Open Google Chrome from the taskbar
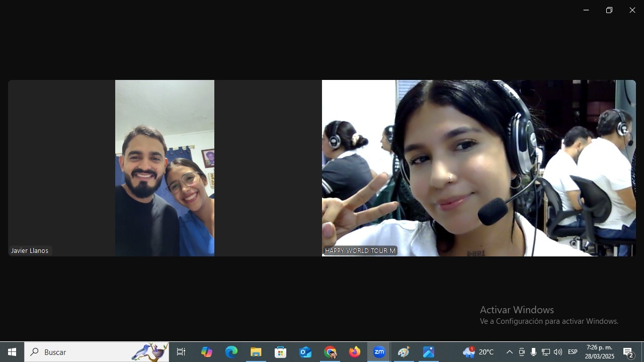 click(x=330, y=352)
